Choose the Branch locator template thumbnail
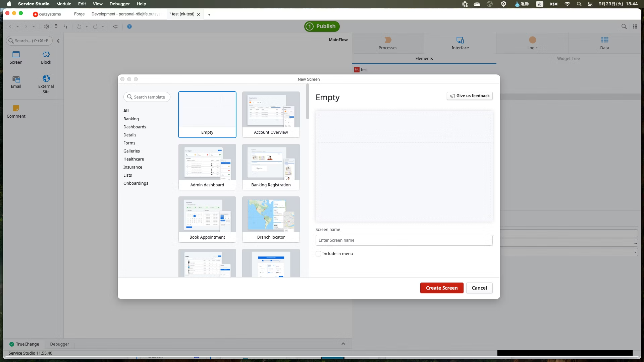 (x=271, y=215)
